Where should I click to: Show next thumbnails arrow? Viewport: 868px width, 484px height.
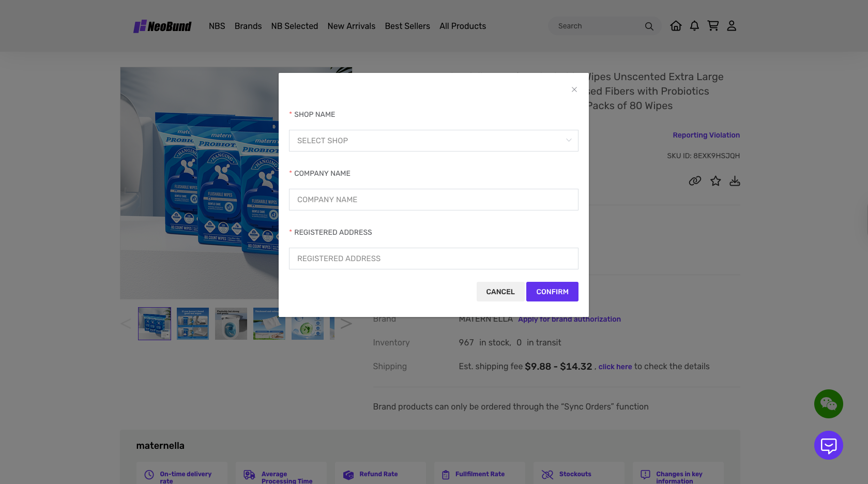(x=346, y=324)
